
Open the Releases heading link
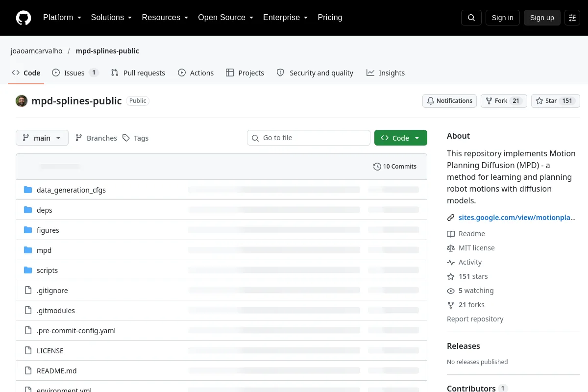(x=464, y=346)
